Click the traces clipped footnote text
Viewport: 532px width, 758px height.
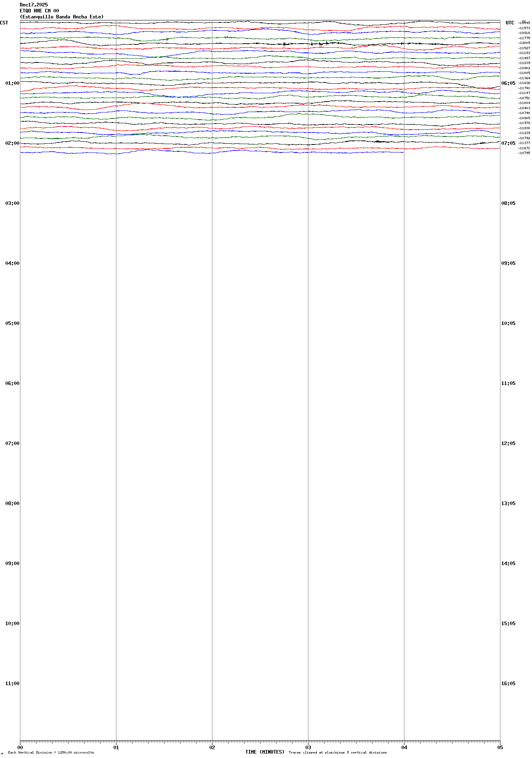coord(337,752)
